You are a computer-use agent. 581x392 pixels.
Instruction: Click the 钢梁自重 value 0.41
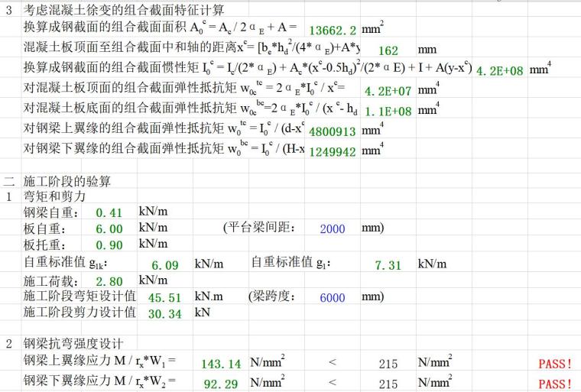pos(109,212)
